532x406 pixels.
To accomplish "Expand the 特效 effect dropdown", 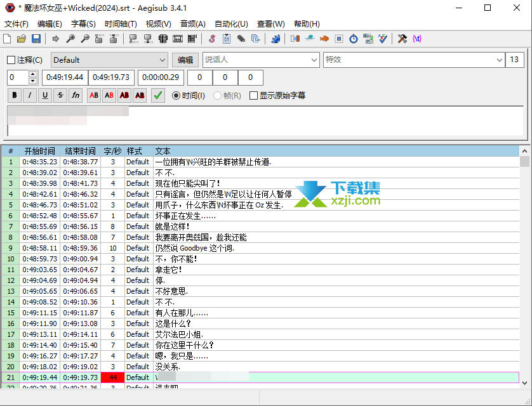I will pyautogui.click(x=499, y=60).
